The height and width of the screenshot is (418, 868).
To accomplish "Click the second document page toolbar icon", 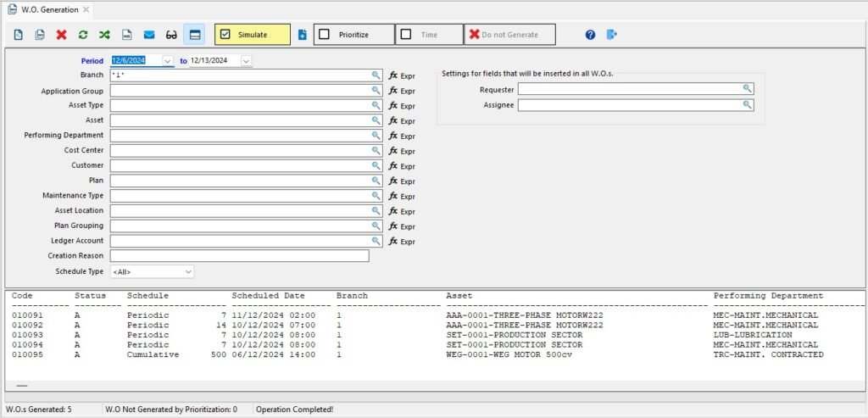I will 40,34.
